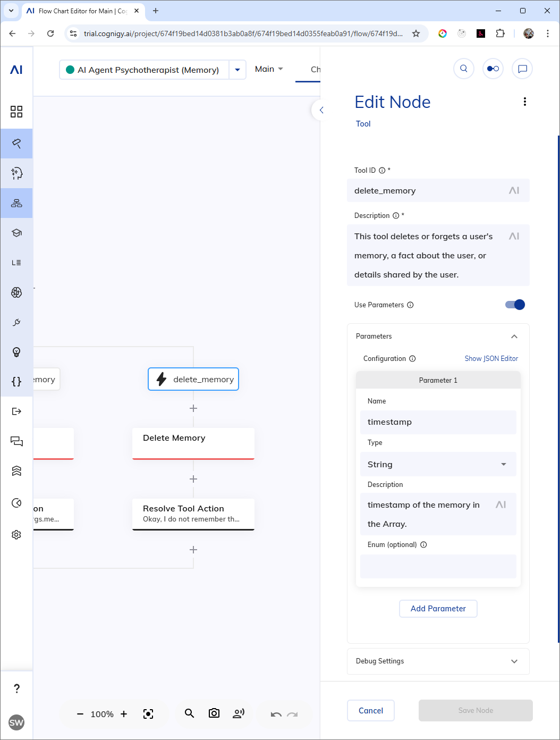Click the Enum (optional) input field
Viewport: 560px width, 740px height.
438,566
